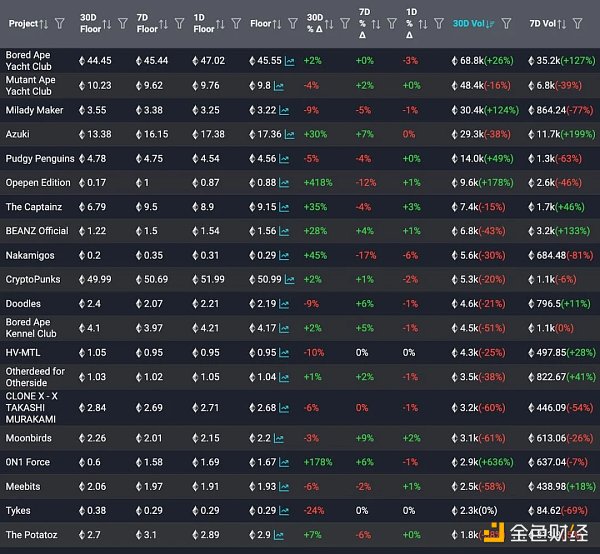The width and height of the screenshot is (600, 554).
Task: Select Doodles project name
Action: [x=23, y=304]
